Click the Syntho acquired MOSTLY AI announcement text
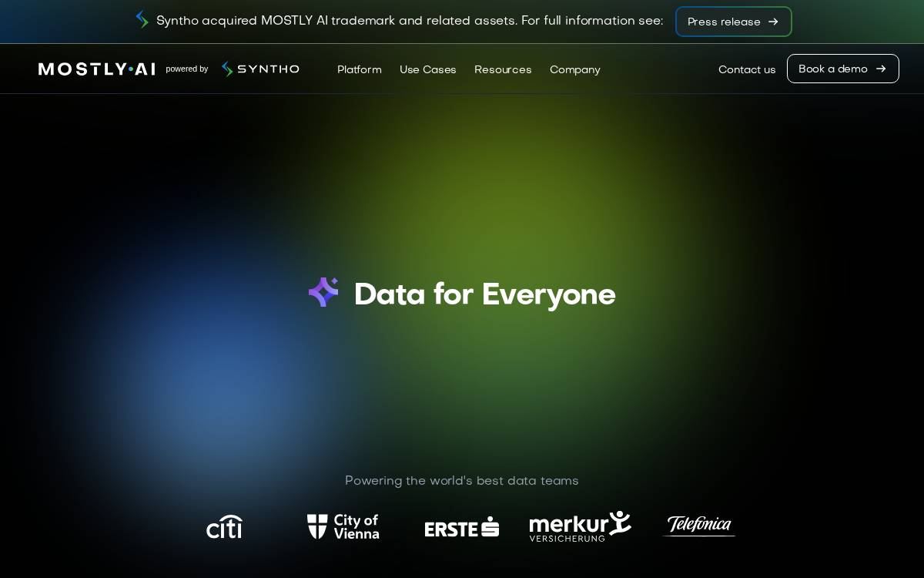 pos(410,21)
